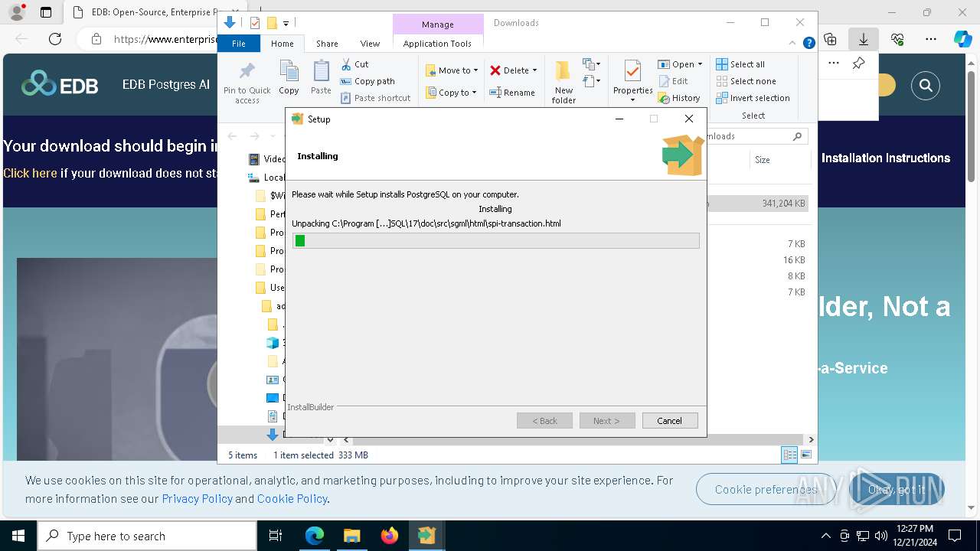Select the Home ribbon tab
The image size is (980, 551).
tap(282, 44)
